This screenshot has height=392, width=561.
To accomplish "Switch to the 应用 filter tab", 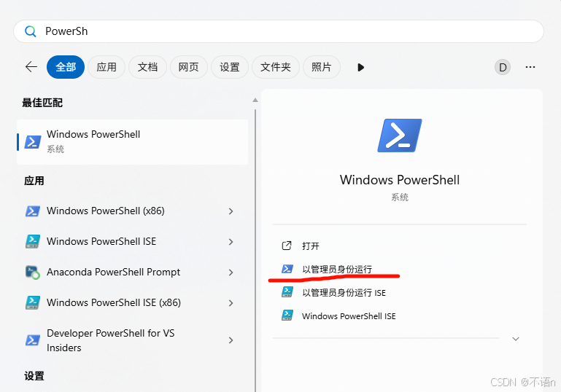I will click(107, 67).
